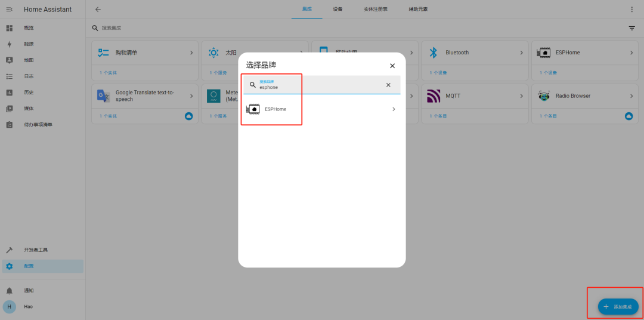Image resolution: width=644 pixels, height=320 pixels.
Task: Go back with the arrow icon
Action: (98, 10)
